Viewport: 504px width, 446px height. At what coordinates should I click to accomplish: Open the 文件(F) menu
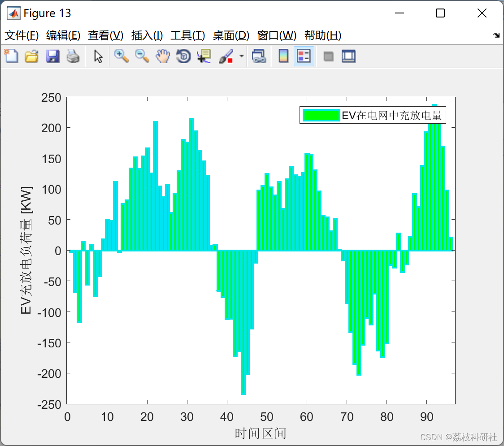pyautogui.click(x=22, y=35)
